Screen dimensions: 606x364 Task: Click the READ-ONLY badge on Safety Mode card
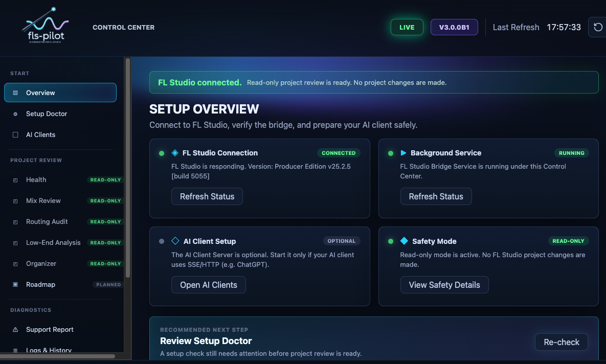coord(569,241)
